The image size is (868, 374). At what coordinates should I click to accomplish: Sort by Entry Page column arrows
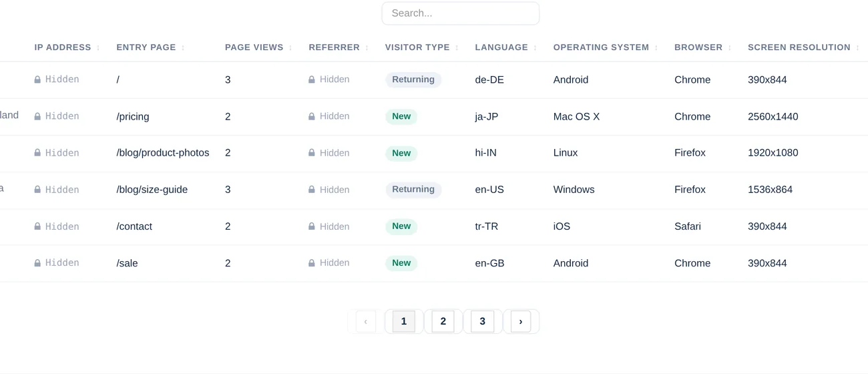[183, 48]
